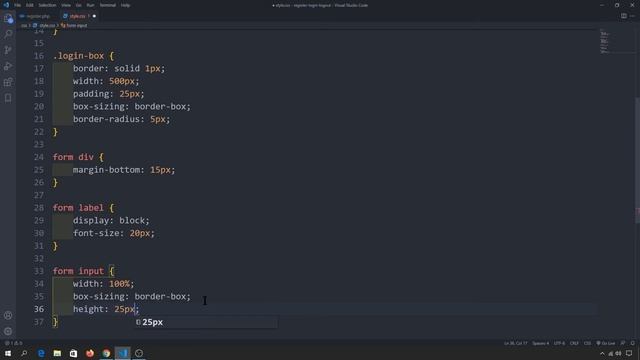This screenshot has width=640, height=360.
Task: Click line number 24
Action: click(39, 157)
